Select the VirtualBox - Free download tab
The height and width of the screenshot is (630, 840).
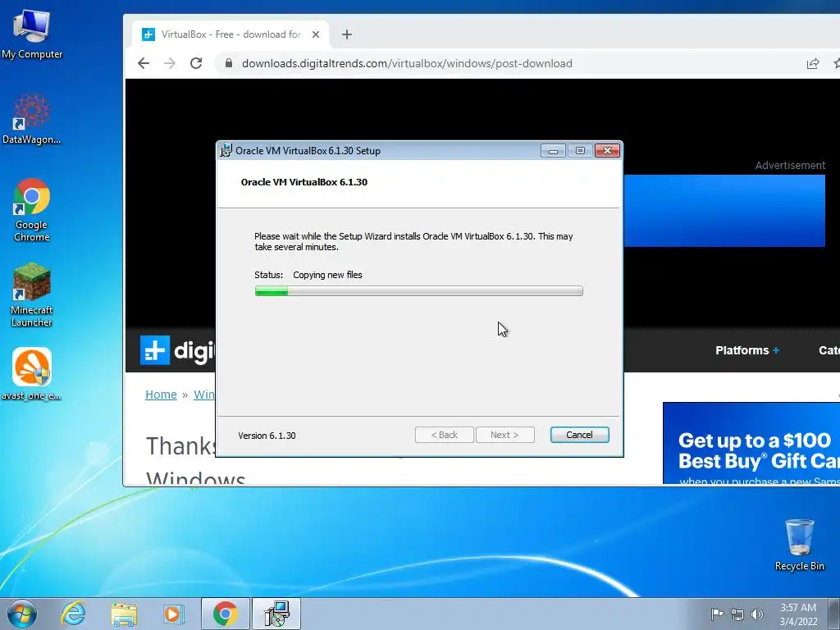[230, 34]
